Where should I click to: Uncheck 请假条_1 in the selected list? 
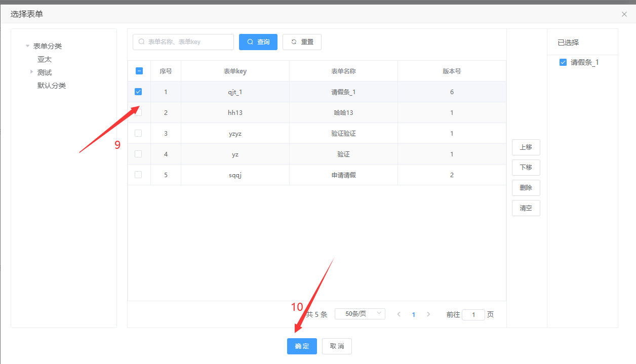[563, 62]
